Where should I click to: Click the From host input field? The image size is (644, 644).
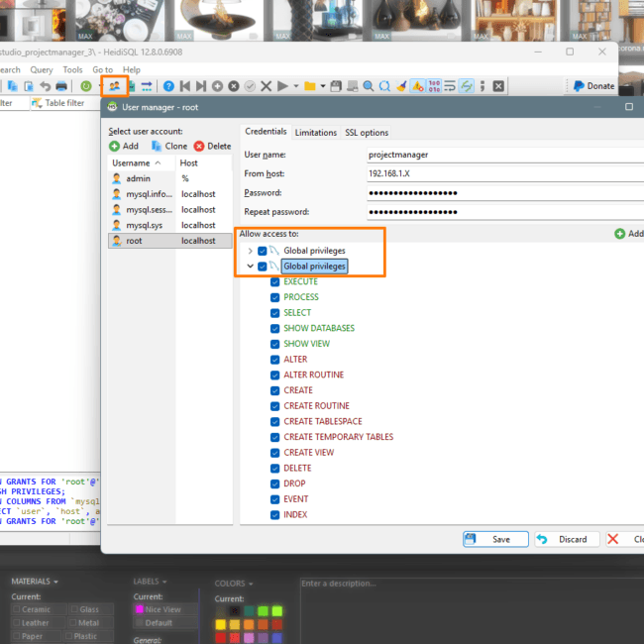tap(505, 173)
